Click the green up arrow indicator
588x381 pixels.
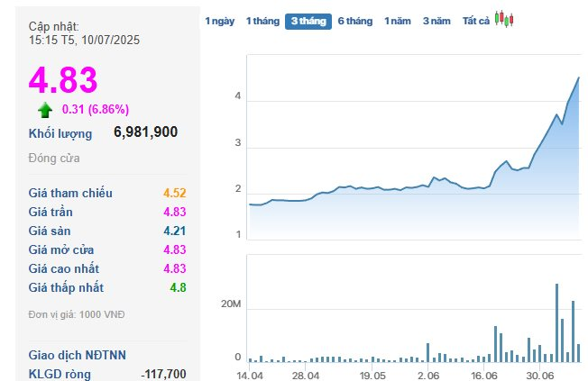point(45,110)
